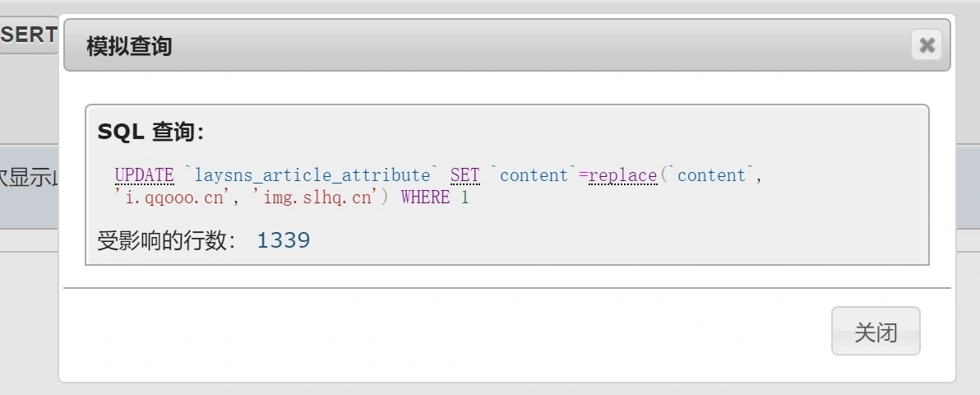980x395 pixels.
Task: Click the 关闭 button
Action: [876, 332]
